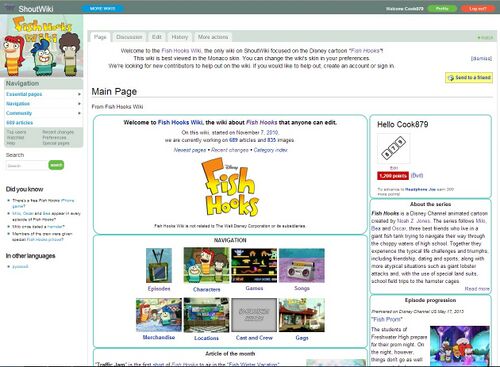Image resolution: width=500 pixels, height=367 pixels.
Task: Click the Cook879 avatar image
Action: pos(394,148)
